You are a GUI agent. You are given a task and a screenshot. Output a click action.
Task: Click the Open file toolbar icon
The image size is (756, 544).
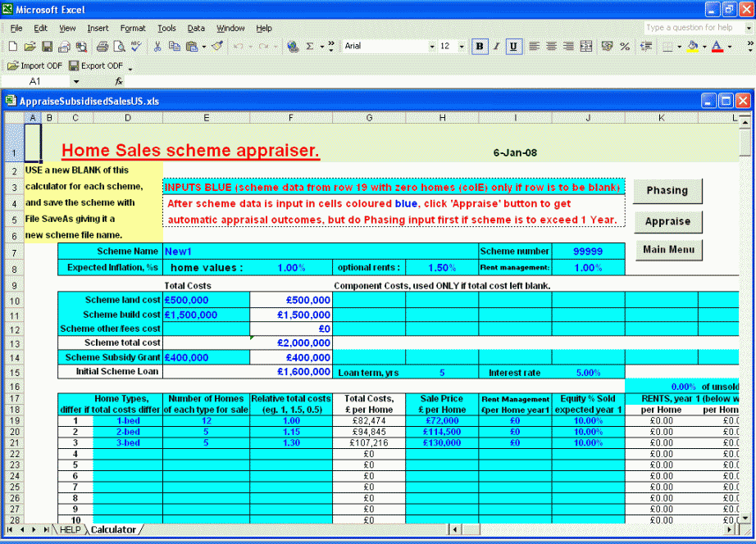[x=30, y=46]
